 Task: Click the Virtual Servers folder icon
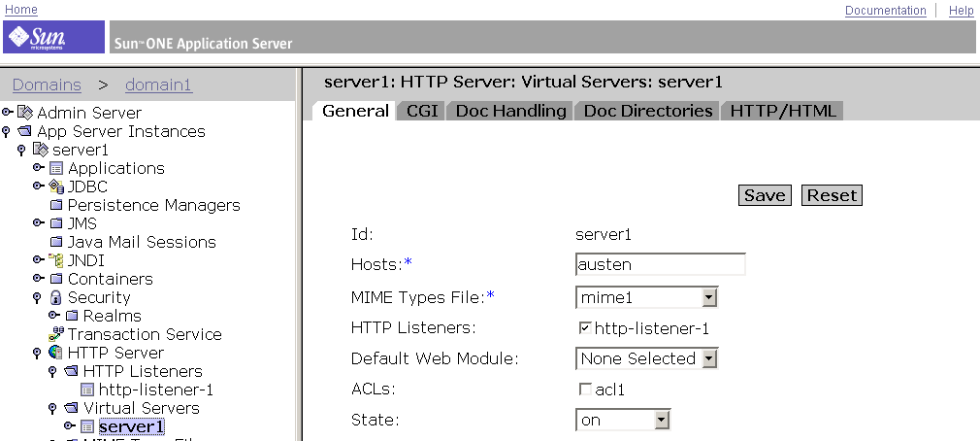pos(72,408)
